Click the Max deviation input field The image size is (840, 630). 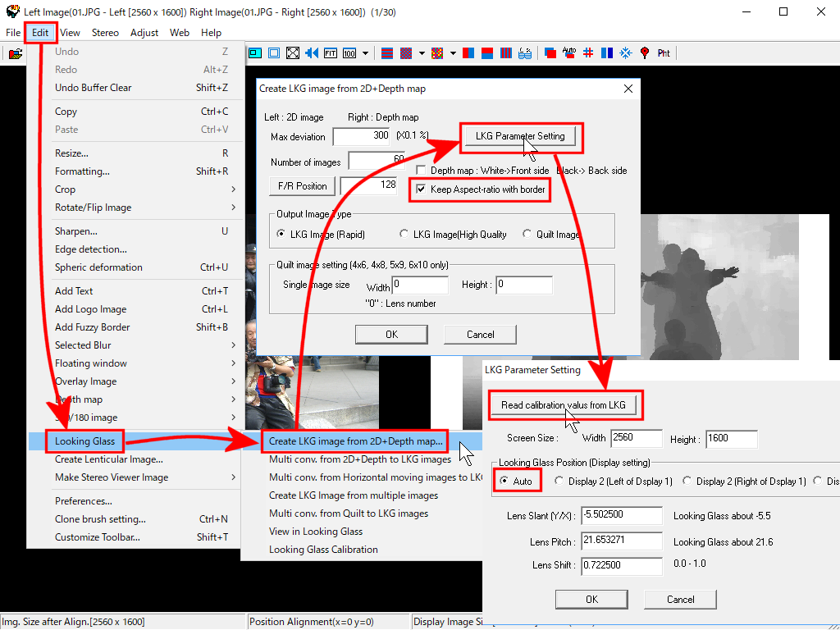coord(363,136)
